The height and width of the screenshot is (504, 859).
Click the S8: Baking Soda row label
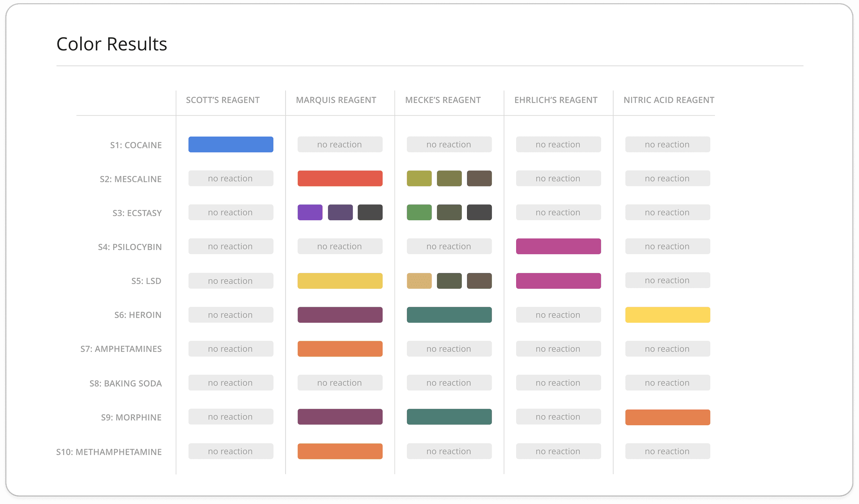point(125,383)
